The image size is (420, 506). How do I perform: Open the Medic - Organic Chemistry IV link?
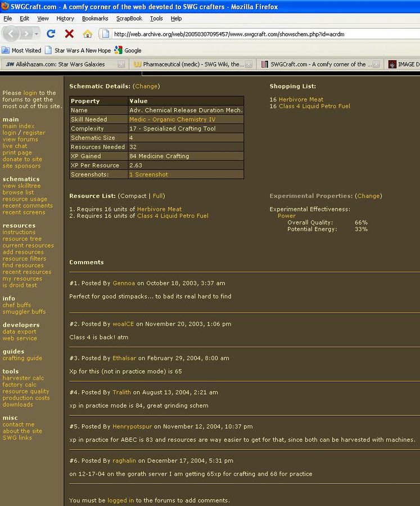172,119
